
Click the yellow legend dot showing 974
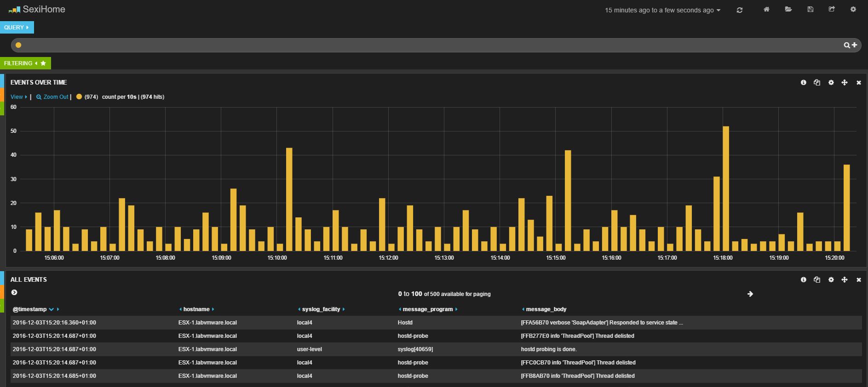pos(79,97)
